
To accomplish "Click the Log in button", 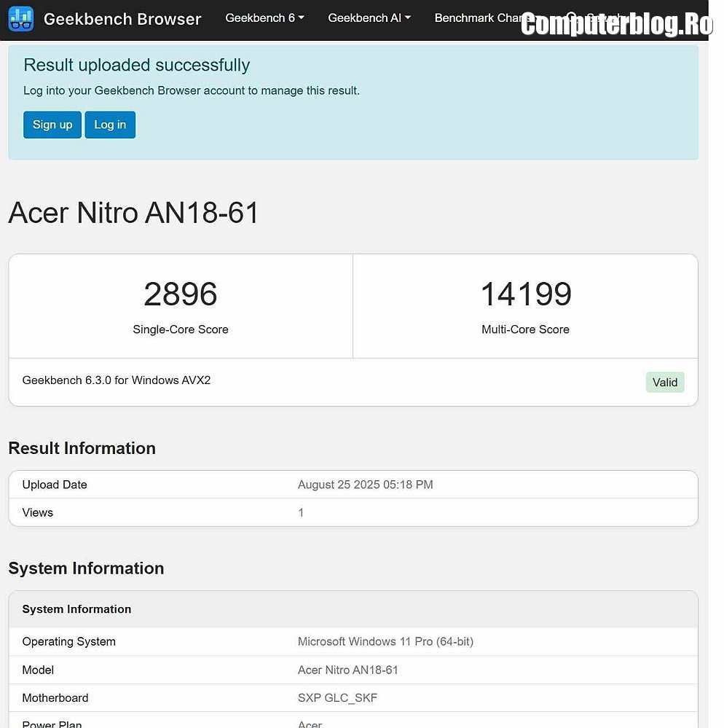I will coord(110,125).
